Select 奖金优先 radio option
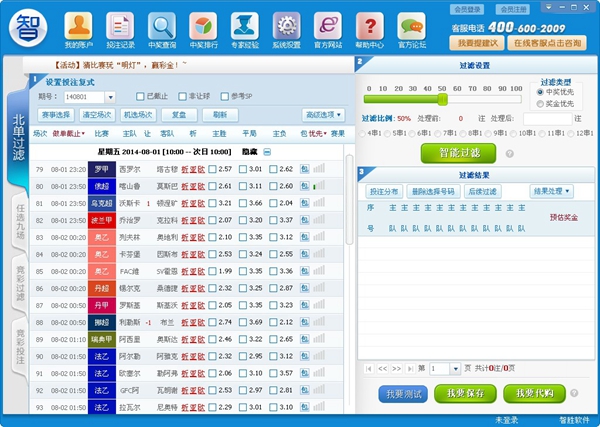The image size is (600, 427). tap(541, 104)
